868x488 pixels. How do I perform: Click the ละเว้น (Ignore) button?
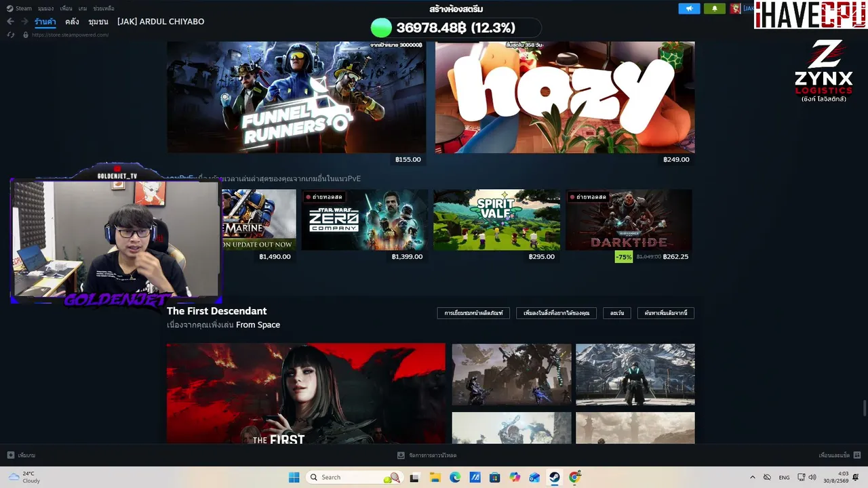[617, 313]
